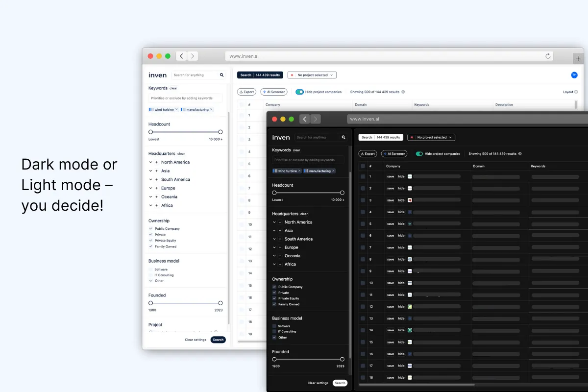This screenshot has height=392, width=588.
Task: Click results settings gear in the dark window
Action: point(520,154)
